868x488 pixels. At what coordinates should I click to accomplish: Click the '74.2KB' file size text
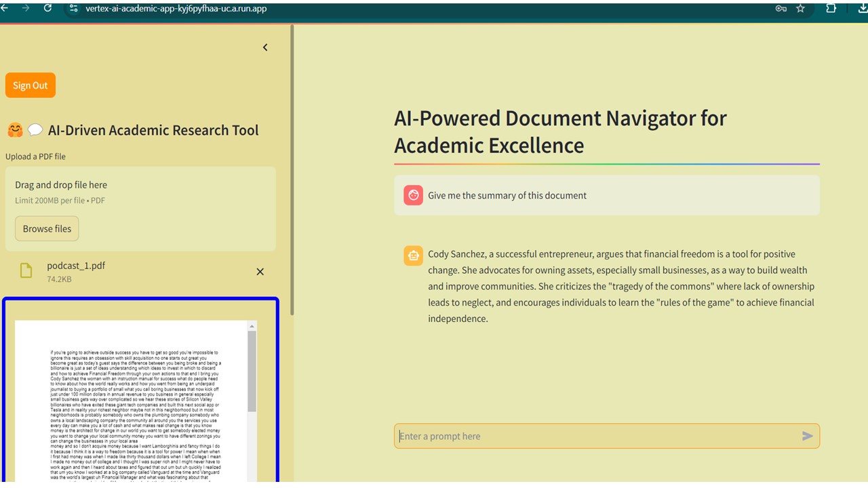[x=59, y=279]
